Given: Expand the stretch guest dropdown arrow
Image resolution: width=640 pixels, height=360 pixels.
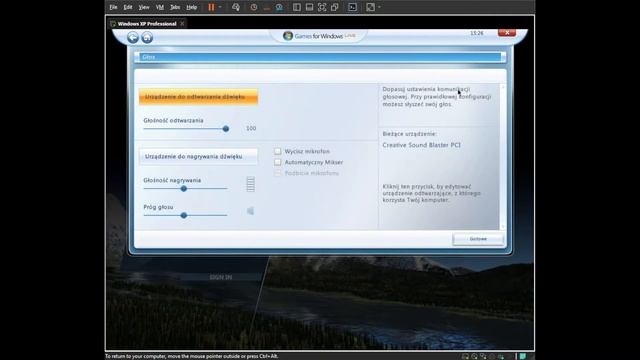Looking at the screenshot, I should 379,7.
